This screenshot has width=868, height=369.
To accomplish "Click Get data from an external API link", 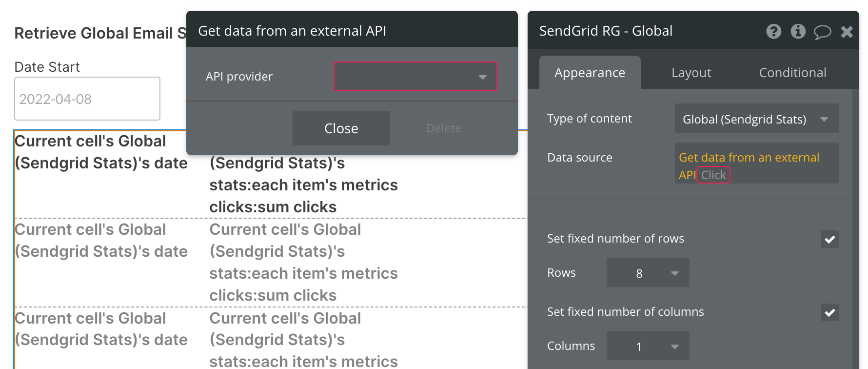I will tap(749, 165).
